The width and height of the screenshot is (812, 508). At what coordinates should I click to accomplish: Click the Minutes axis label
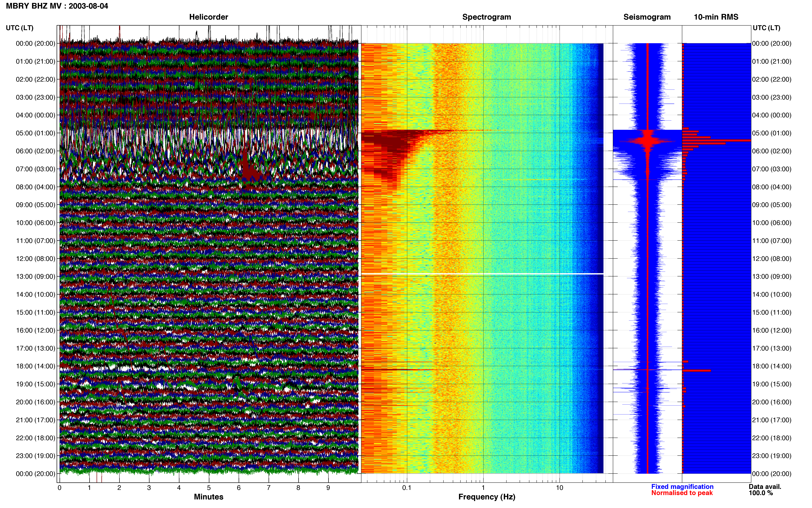tap(209, 497)
